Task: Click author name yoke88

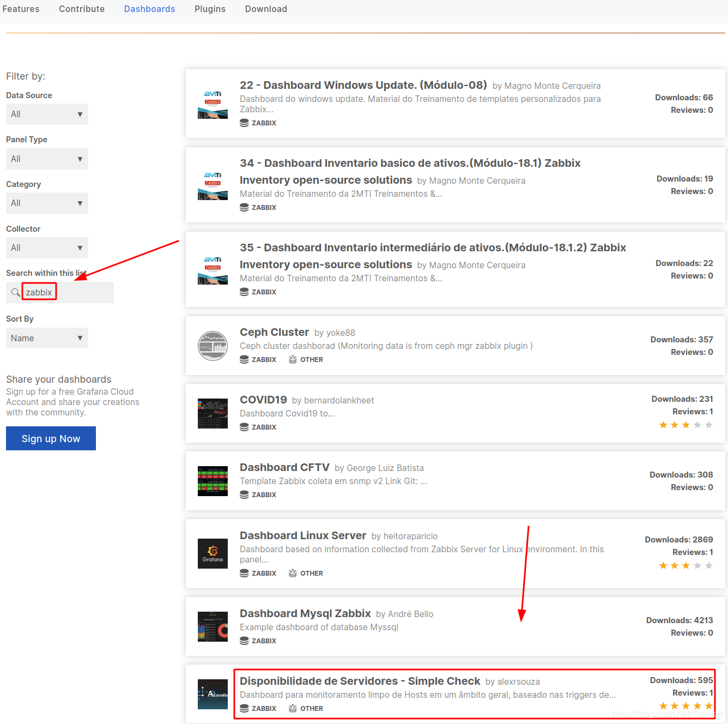Action: pyautogui.click(x=341, y=333)
